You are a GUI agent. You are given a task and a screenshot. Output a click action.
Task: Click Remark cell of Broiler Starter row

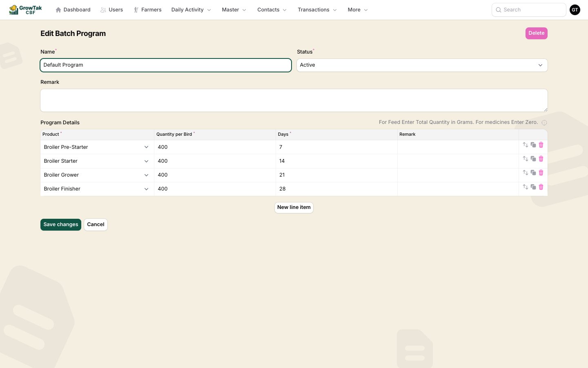[458, 161]
